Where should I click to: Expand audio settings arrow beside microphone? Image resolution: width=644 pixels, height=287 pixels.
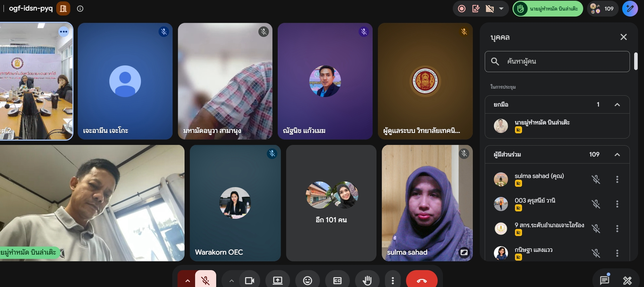click(187, 280)
